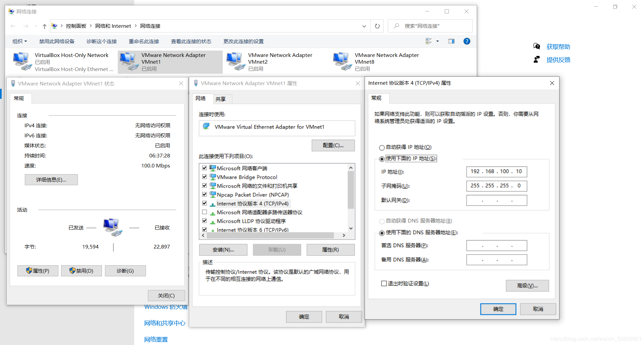Image resolution: width=644 pixels, height=345 pixels.
Task: Enable Microsoft 网络适配器多路传送器协议 checkbox
Action: click(204, 212)
